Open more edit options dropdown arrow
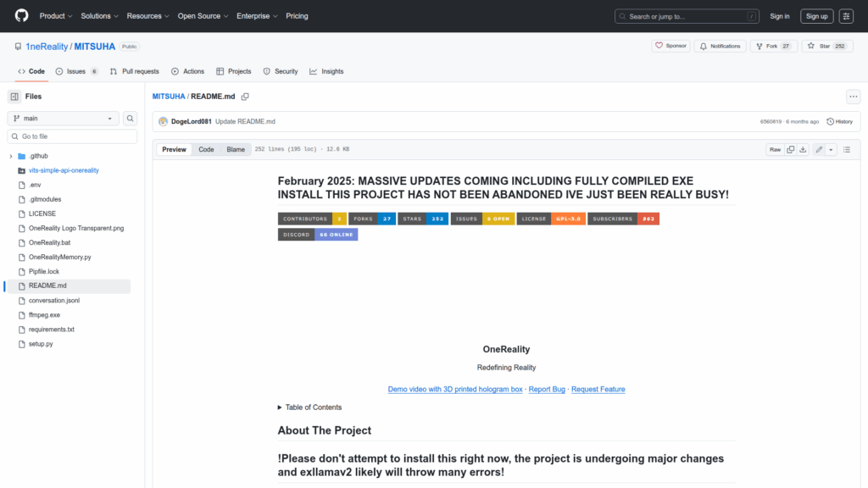Screen dimensions: 868x488 [x=831, y=149]
